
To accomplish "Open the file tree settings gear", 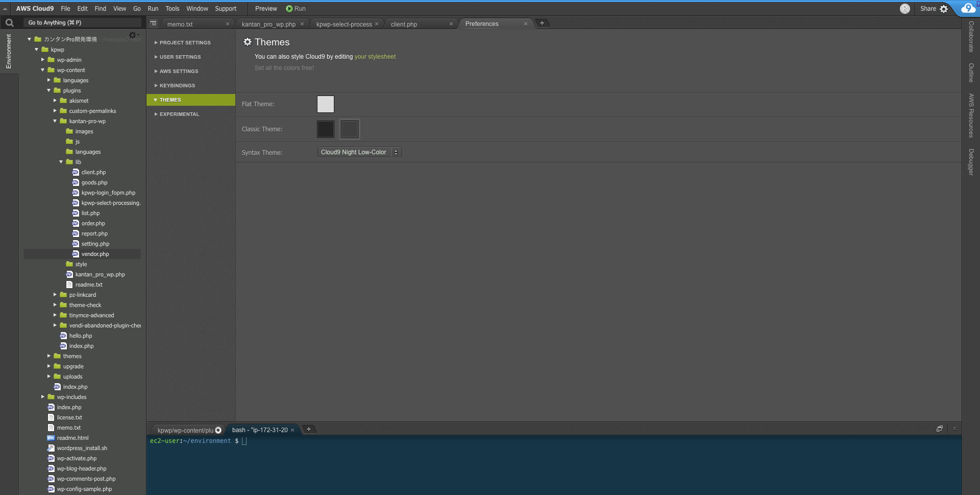I will tap(133, 35).
